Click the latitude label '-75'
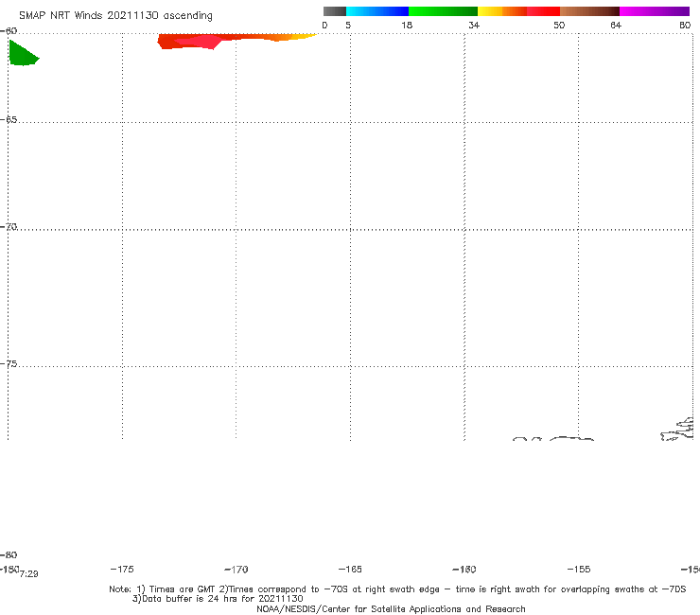This screenshot has height=615, width=700. [x=9, y=364]
